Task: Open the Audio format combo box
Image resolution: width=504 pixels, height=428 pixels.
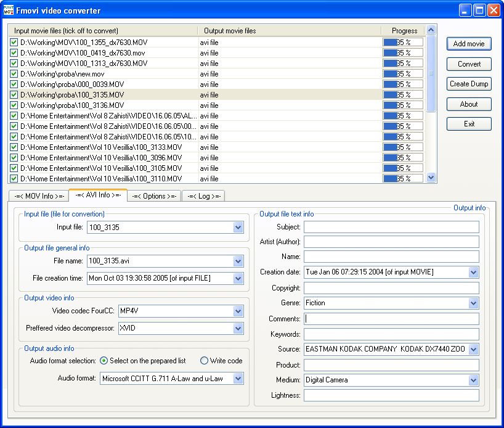Action: pyautogui.click(x=238, y=379)
